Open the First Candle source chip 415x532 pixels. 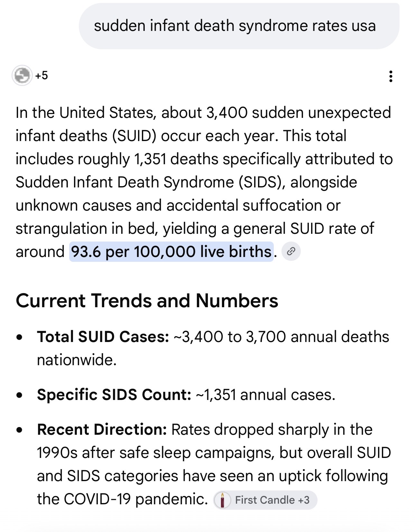(x=265, y=500)
